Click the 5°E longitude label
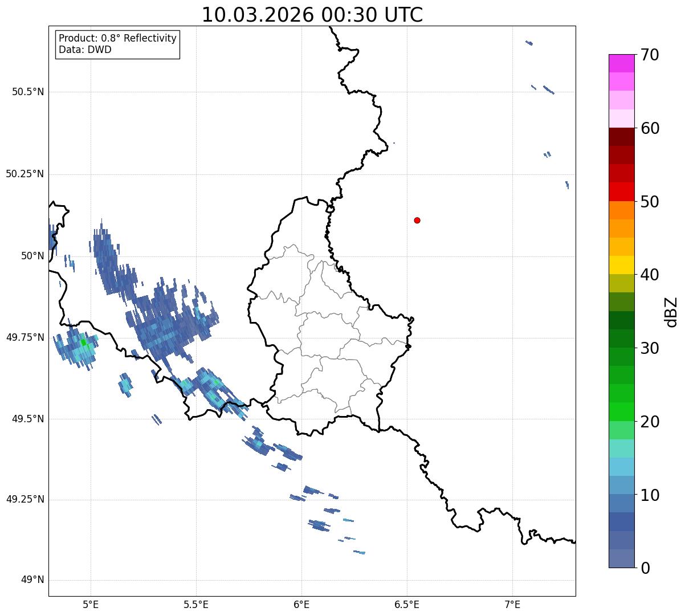 click(x=91, y=604)
